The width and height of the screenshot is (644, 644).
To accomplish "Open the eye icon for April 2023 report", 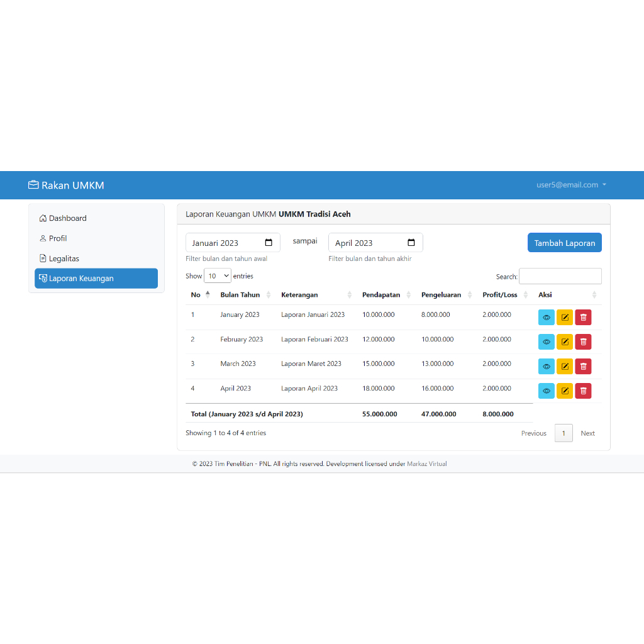I will coord(546,391).
